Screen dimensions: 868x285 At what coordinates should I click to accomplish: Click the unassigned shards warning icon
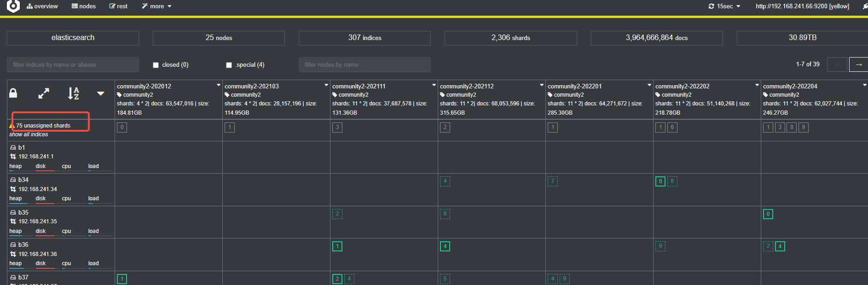coord(12,126)
